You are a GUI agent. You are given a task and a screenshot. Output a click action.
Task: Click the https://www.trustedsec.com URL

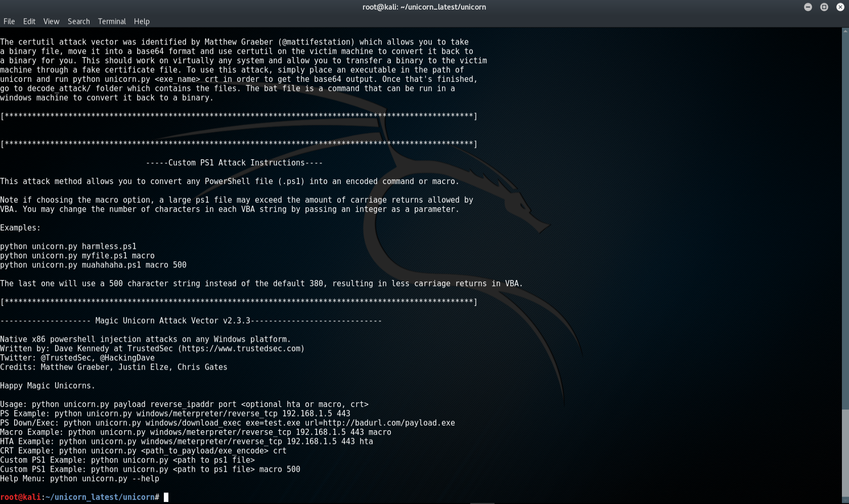(x=241, y=348)
